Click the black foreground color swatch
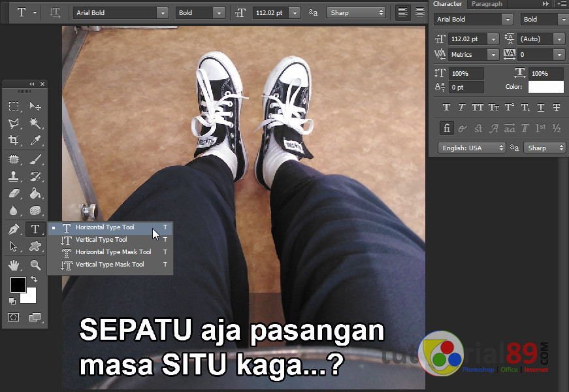The width and height of the screenshot is (569, 392). point(18,285)
